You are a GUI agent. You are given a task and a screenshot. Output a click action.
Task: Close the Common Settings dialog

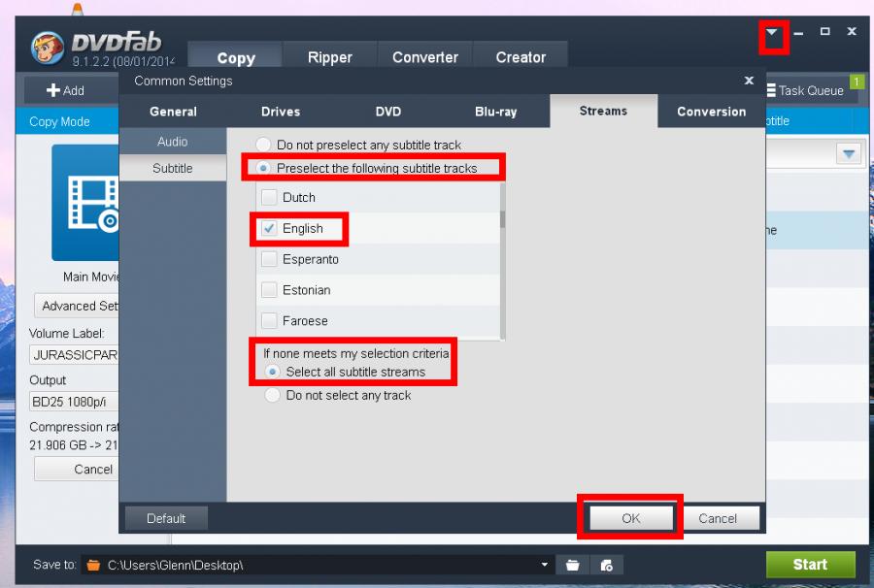(749, 81)
